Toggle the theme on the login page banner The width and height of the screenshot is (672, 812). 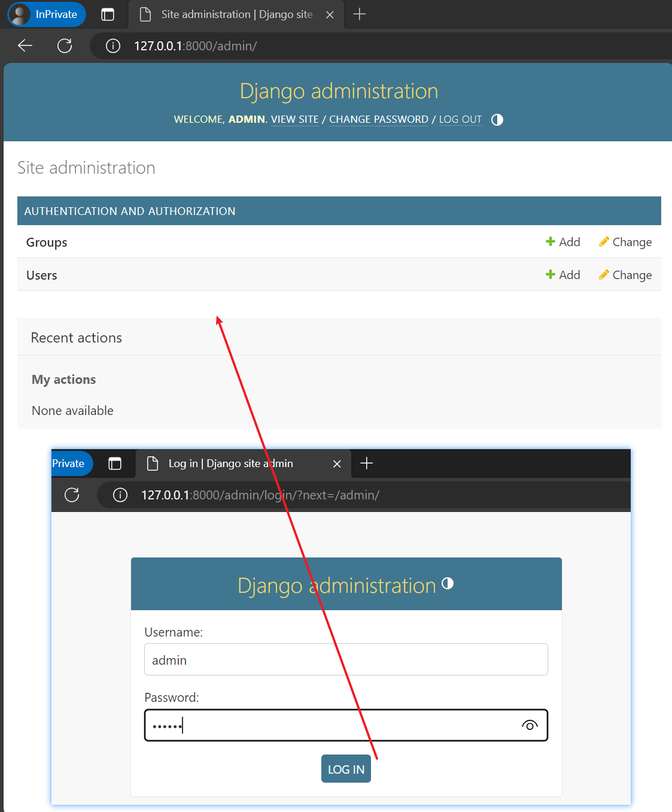[448, 583]
